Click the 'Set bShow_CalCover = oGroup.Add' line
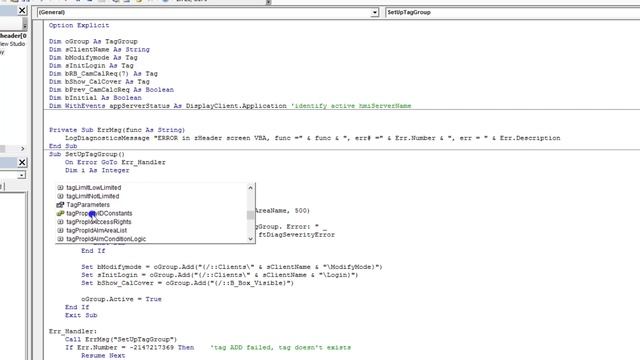 click(187, 283)
